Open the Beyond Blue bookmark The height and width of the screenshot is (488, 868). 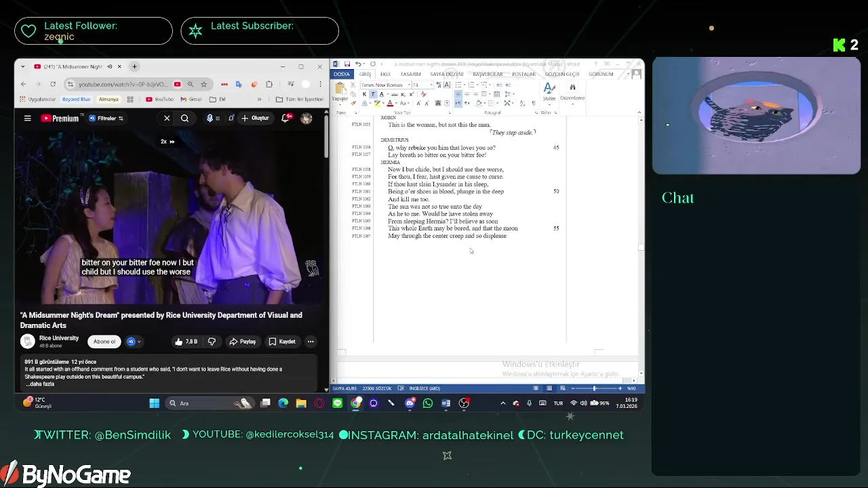point(76,99)
